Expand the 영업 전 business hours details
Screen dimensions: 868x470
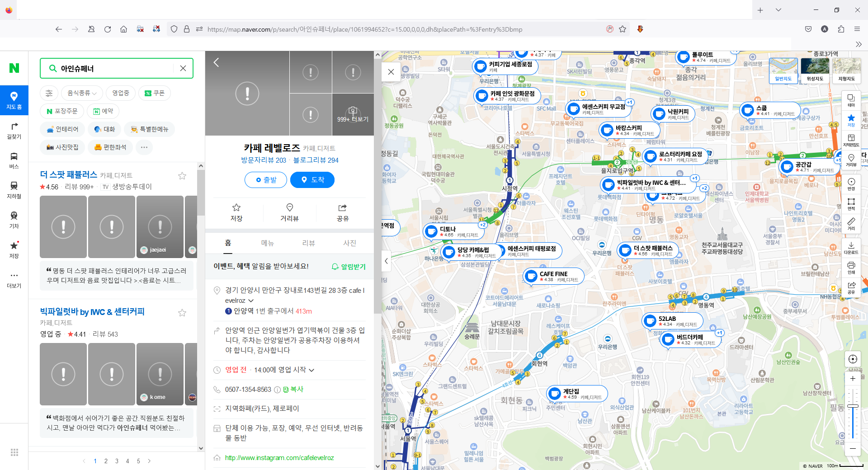pyautogui.click(x=311, y=370)
